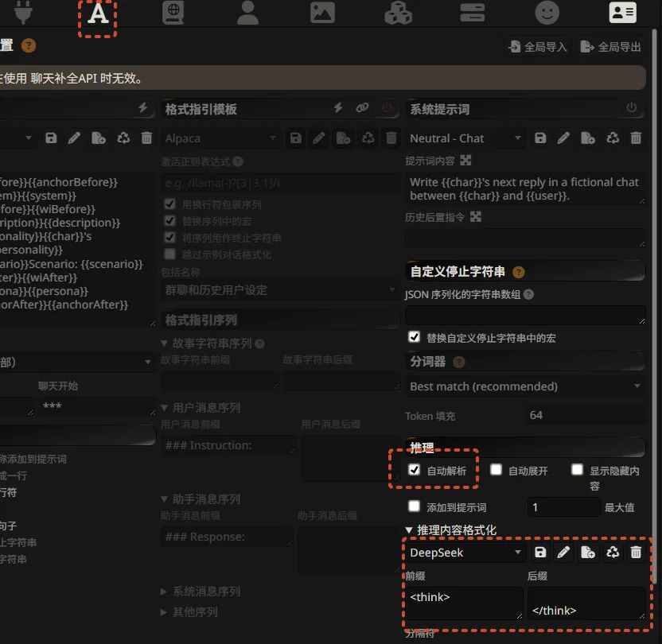Image resolution: width=662 pixels, height=644 pixels.
Task: Open the Neutral - Chat dropdown
Action: tap(465, 138)
